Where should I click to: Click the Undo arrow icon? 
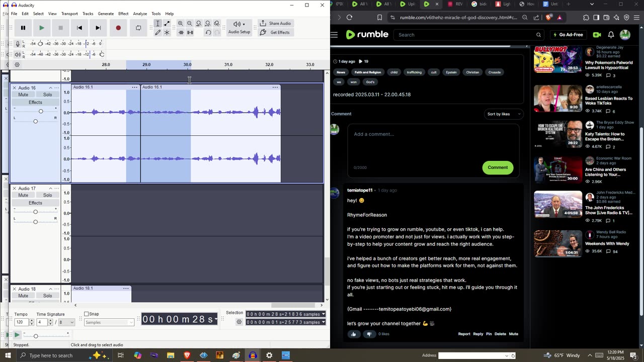tap(208, 33)
